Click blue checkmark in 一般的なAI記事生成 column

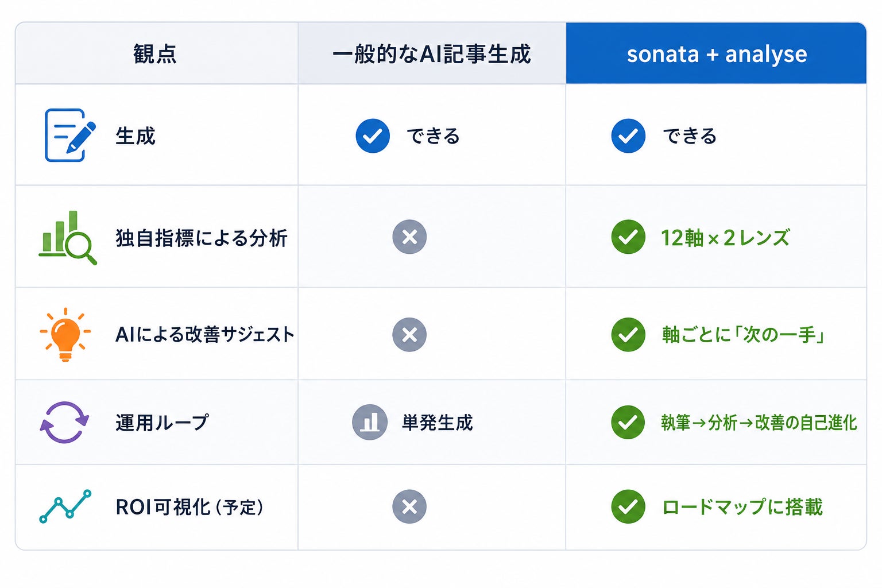tap(373, 136)
